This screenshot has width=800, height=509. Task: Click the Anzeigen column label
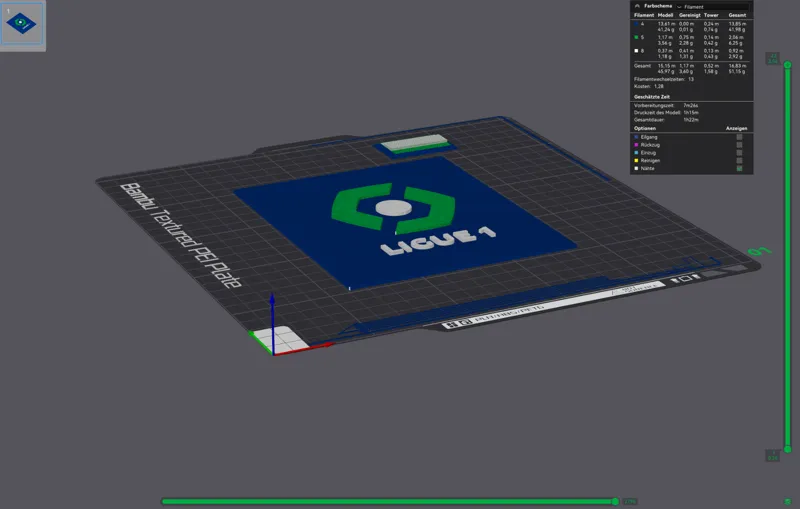tap(737, 129)
